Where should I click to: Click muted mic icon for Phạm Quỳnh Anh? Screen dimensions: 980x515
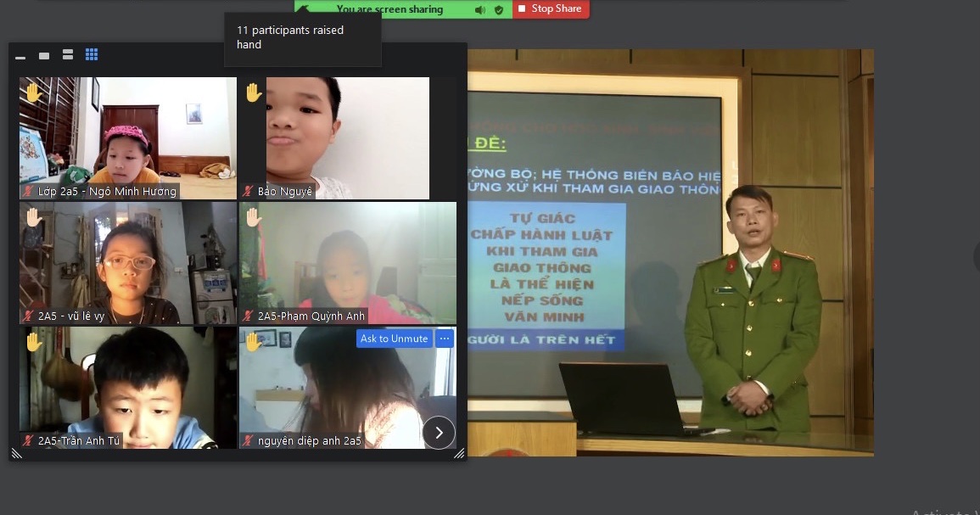click(249, 316)
